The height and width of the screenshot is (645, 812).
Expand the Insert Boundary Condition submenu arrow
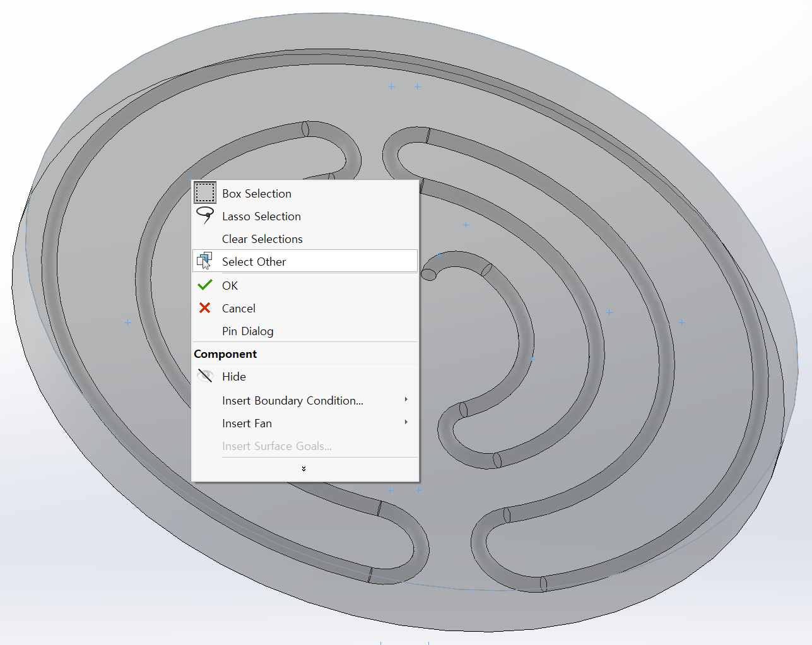[x=406, y=399]
